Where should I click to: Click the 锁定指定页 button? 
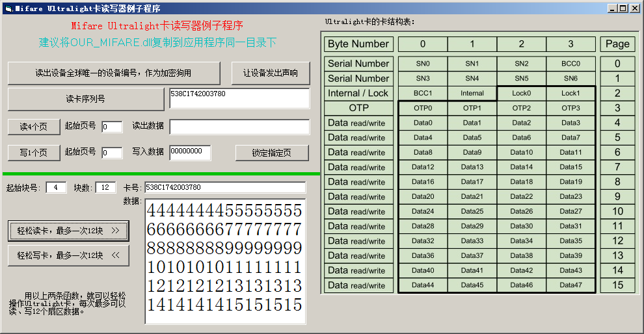[272, 153]
